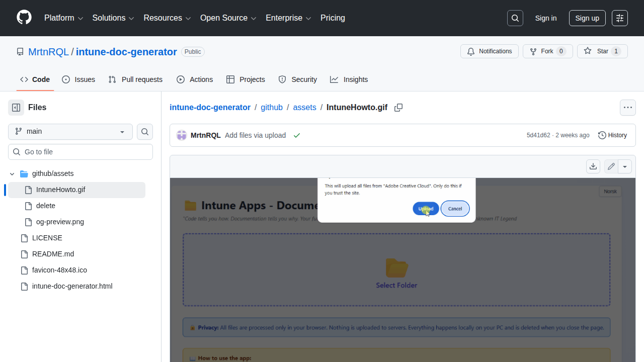Click the Sign up button

click(587, 18)
